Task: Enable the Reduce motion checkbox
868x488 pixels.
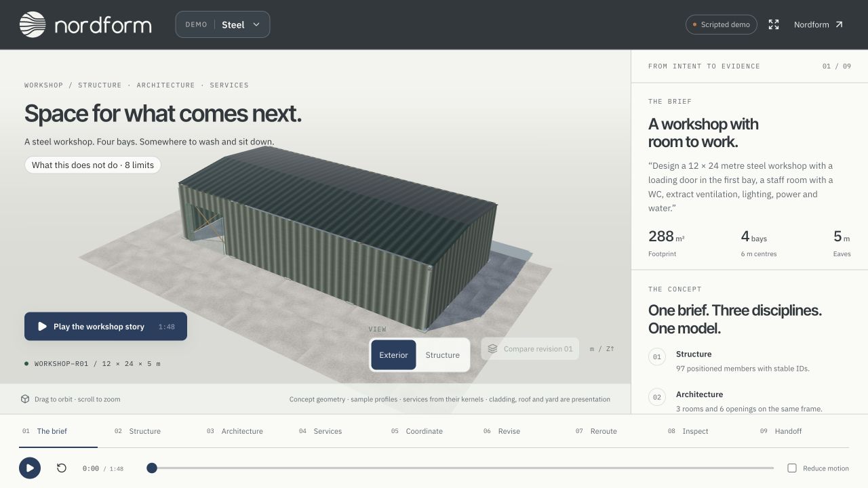Action: (x=791, y=468)
